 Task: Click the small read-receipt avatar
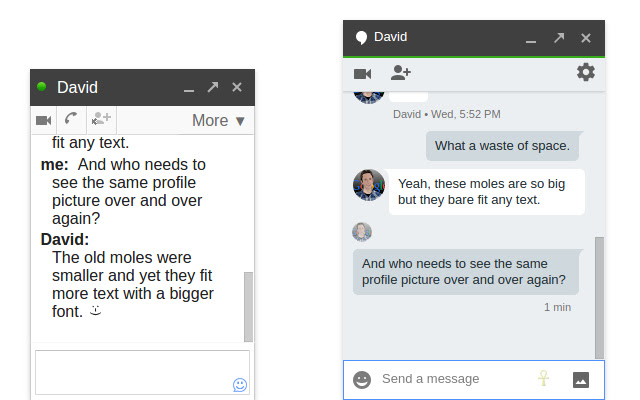pyautogui.click(x=362, y=232)
